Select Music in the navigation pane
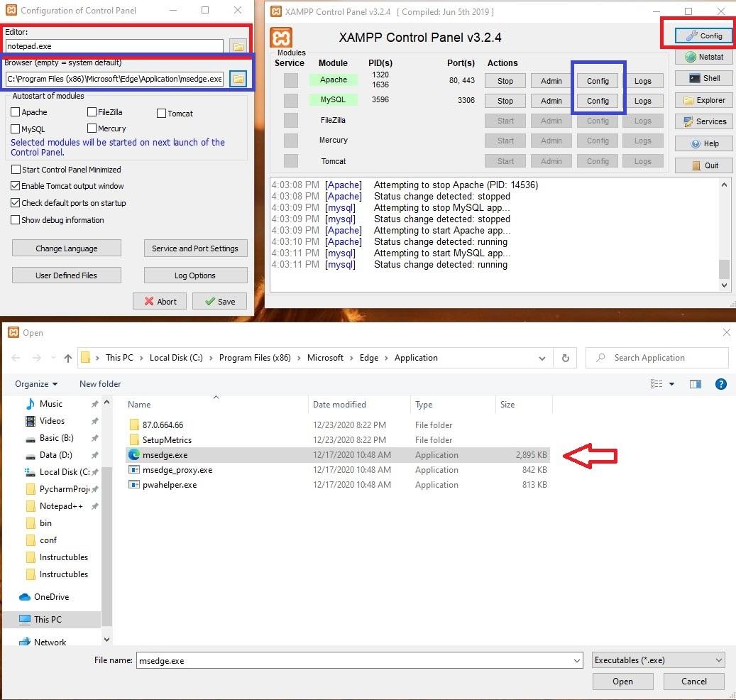Image resolution: width=736 pixels, height=700 pixels. pos(50,404)
